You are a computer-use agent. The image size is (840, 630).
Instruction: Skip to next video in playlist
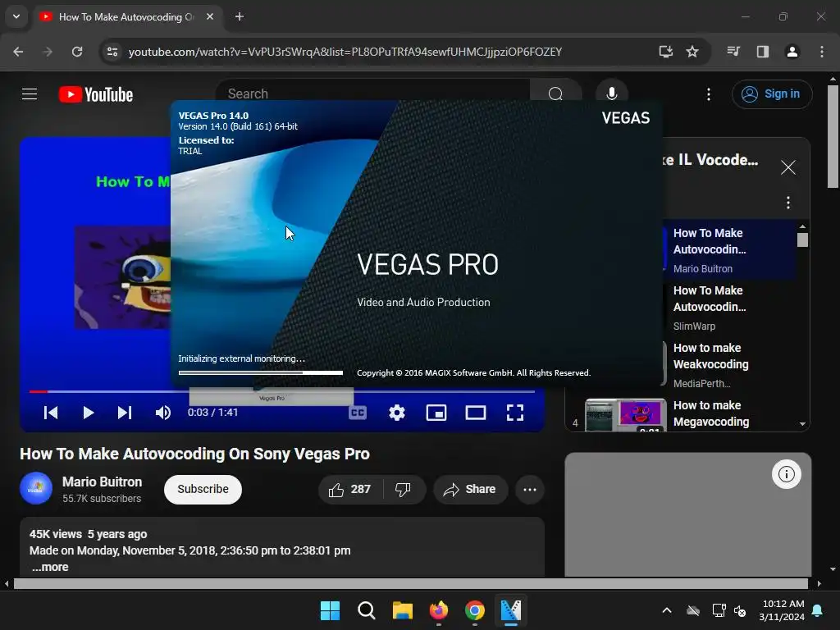[x=125, y=413]
